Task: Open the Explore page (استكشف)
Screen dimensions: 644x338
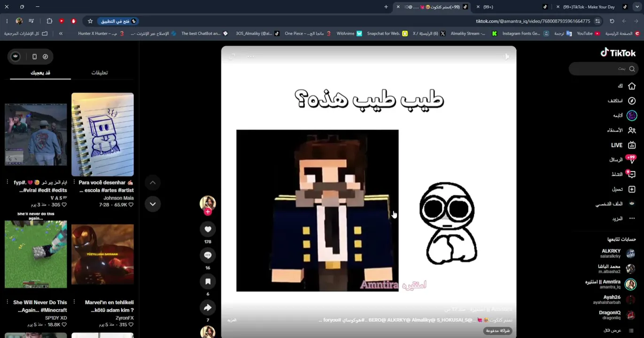Action: tap(621, 101)
